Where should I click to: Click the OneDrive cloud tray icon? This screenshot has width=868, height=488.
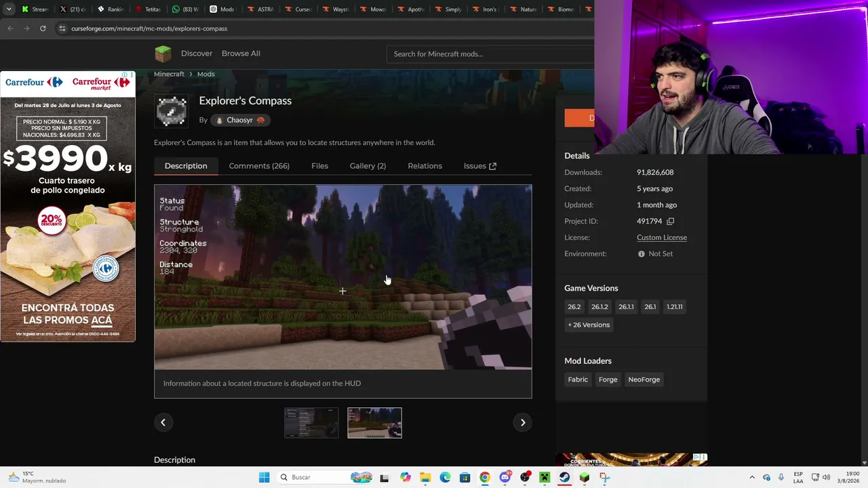(x=766, y=477)
